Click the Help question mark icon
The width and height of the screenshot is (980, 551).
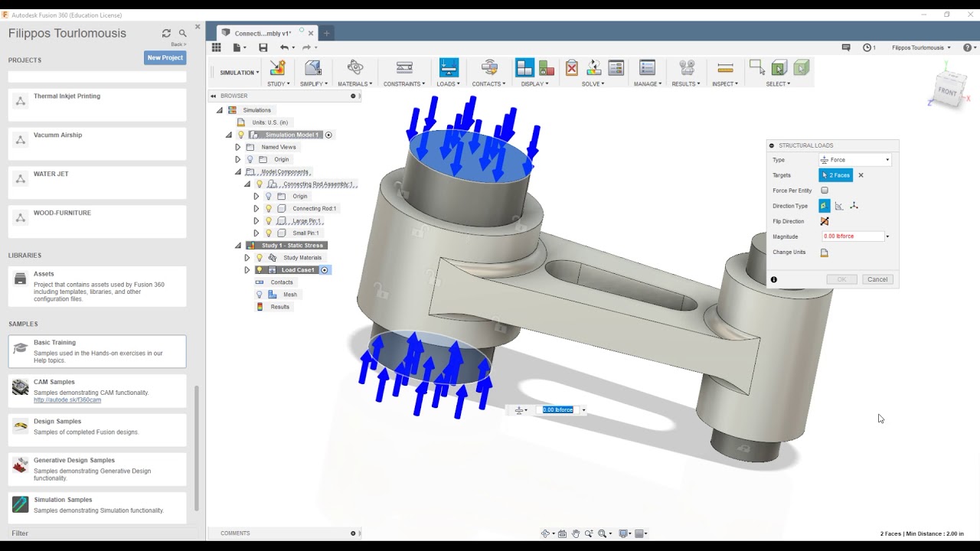(967, 47)
